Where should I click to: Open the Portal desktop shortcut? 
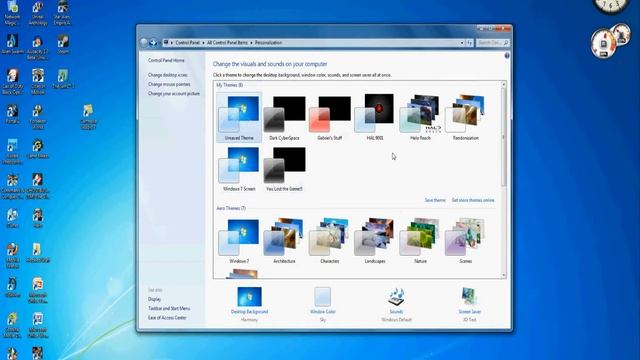[x=12, y=114]
